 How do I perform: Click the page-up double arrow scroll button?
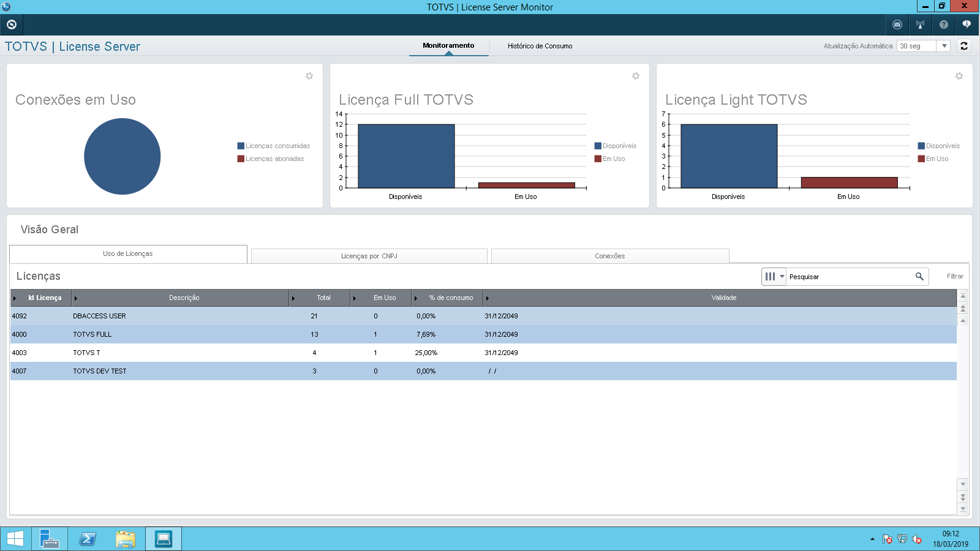tap(963, 309)
